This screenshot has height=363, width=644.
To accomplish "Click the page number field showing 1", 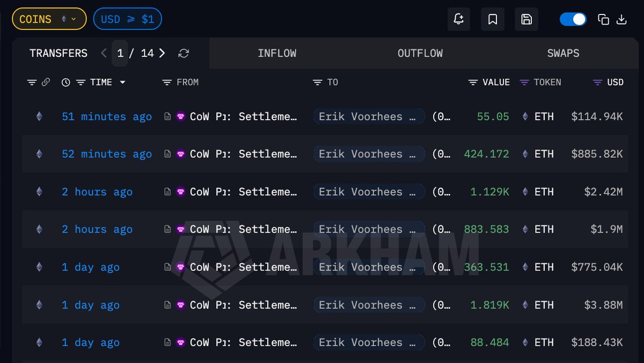I will click(120, 53).
